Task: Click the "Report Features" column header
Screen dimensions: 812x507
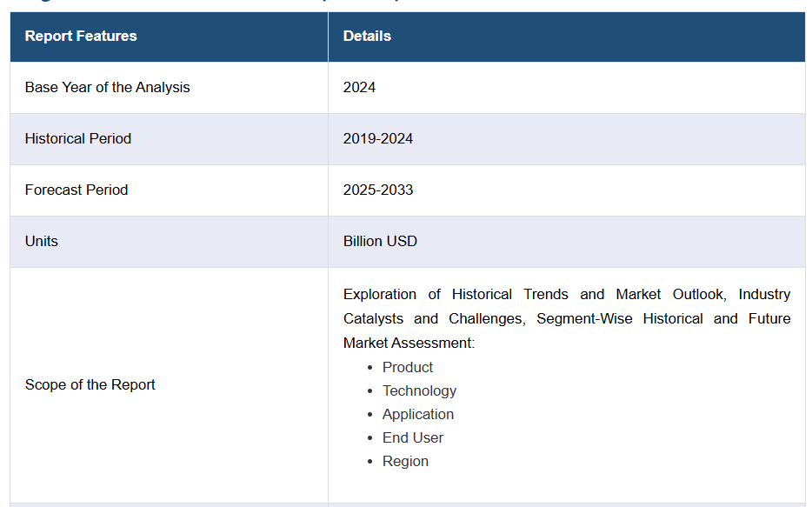Action: (81, 37)
